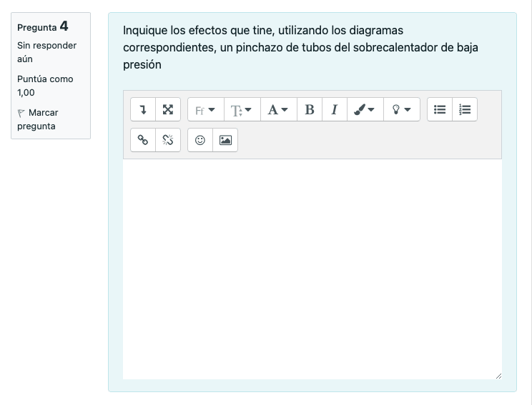Insert an ordered numbered list
Viewport: 532px width, 405px height.
465,109
